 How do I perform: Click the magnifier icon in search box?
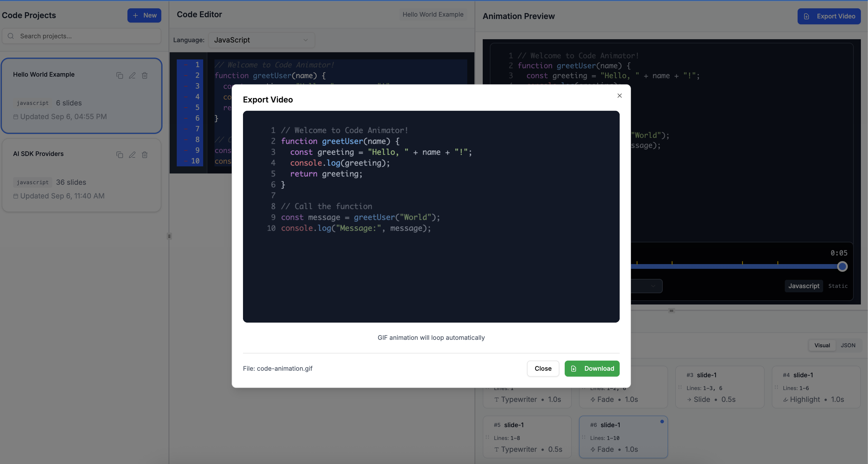pyautogui.click(x=11, y=36)
